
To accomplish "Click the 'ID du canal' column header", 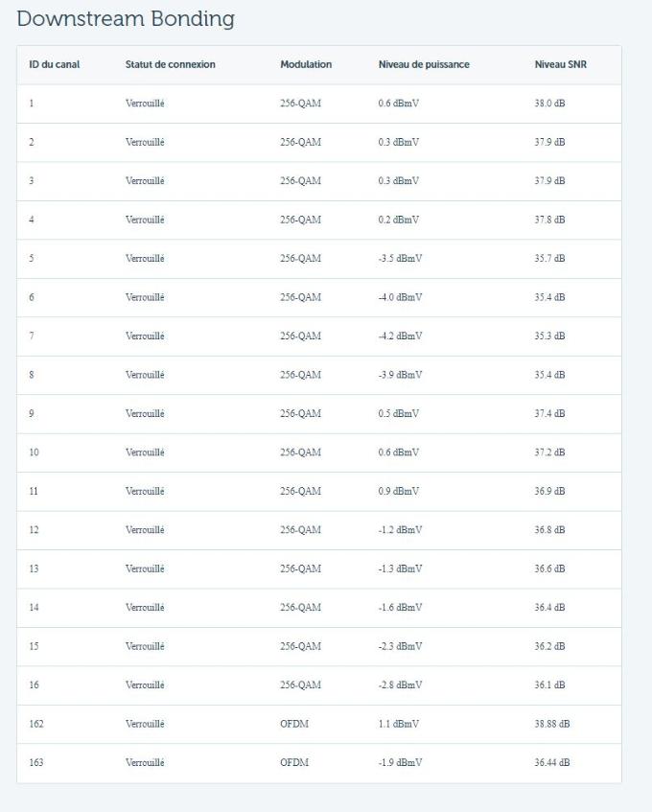I will 55,65.
